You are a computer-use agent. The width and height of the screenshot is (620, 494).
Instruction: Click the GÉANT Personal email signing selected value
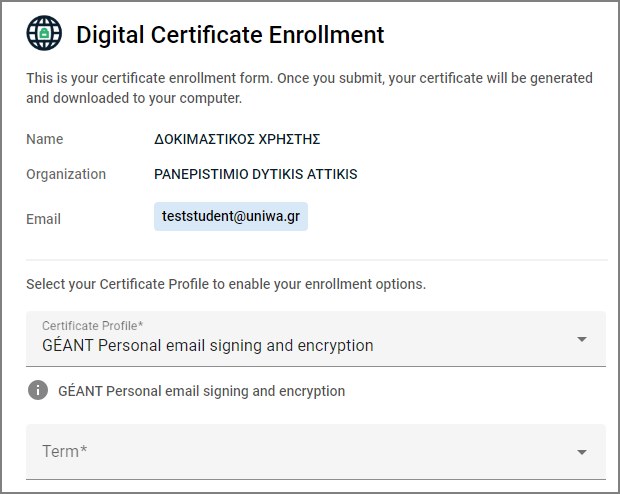tap(208, 346)
